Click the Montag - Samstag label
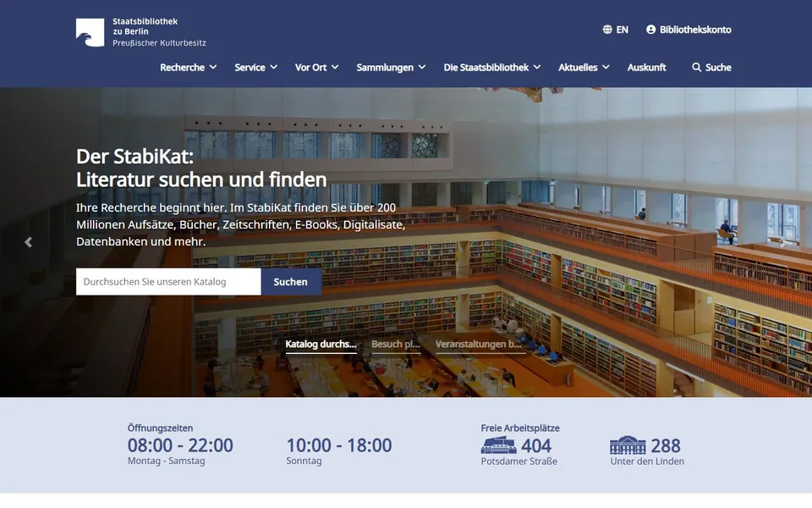 pyautogui.click(x=167, y=461)
